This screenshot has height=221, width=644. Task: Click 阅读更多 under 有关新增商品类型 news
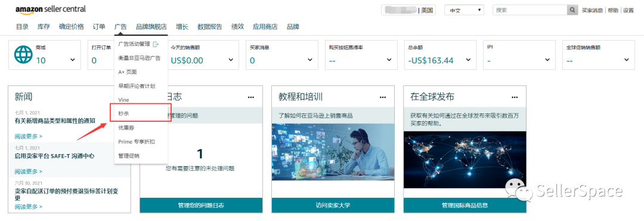(x=29, y=136)
